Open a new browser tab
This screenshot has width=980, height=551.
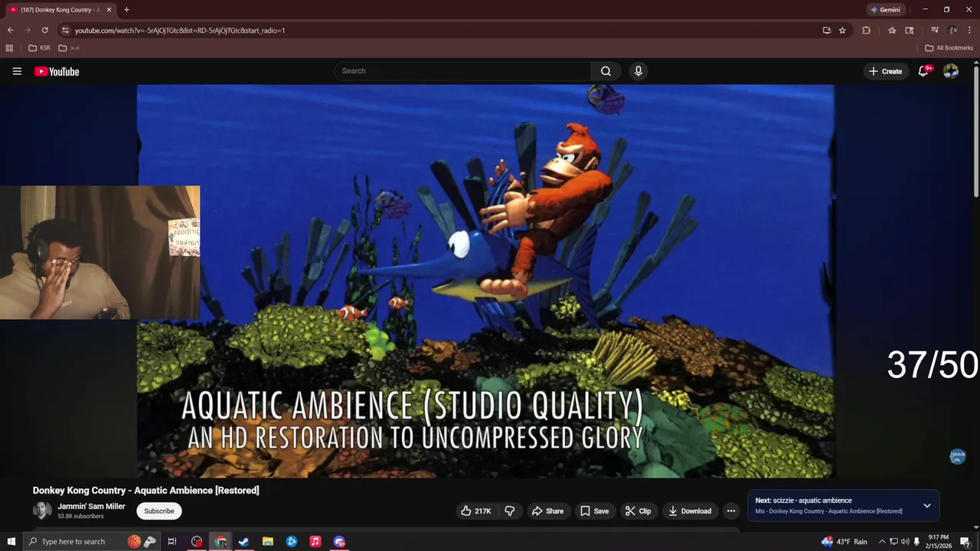pos(126,10)
